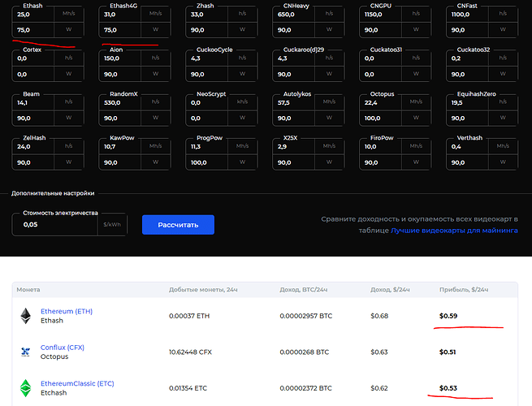Edit the Ethash power field 75,0
The width and height of the screenshot is (532, 406).
click(33, 30)
